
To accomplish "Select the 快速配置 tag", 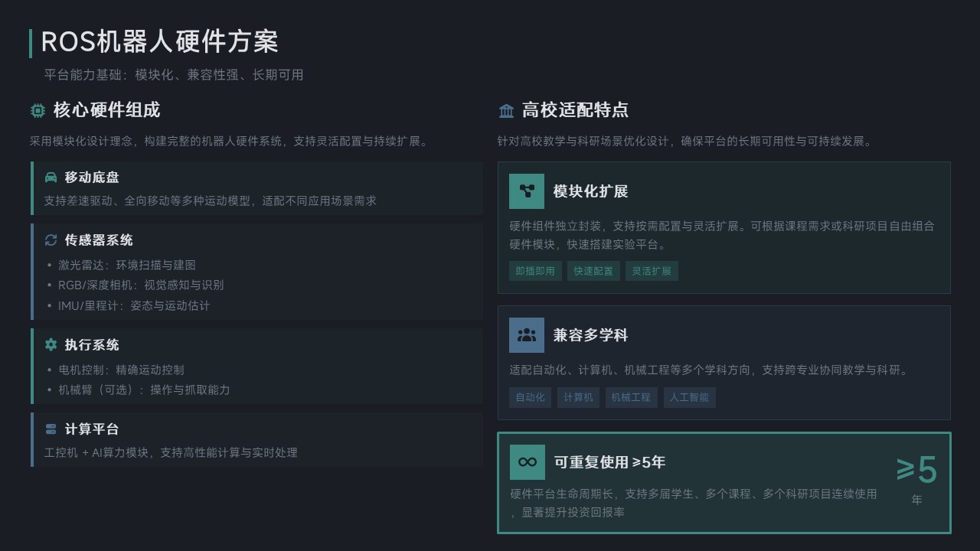I will pos(593,271).
